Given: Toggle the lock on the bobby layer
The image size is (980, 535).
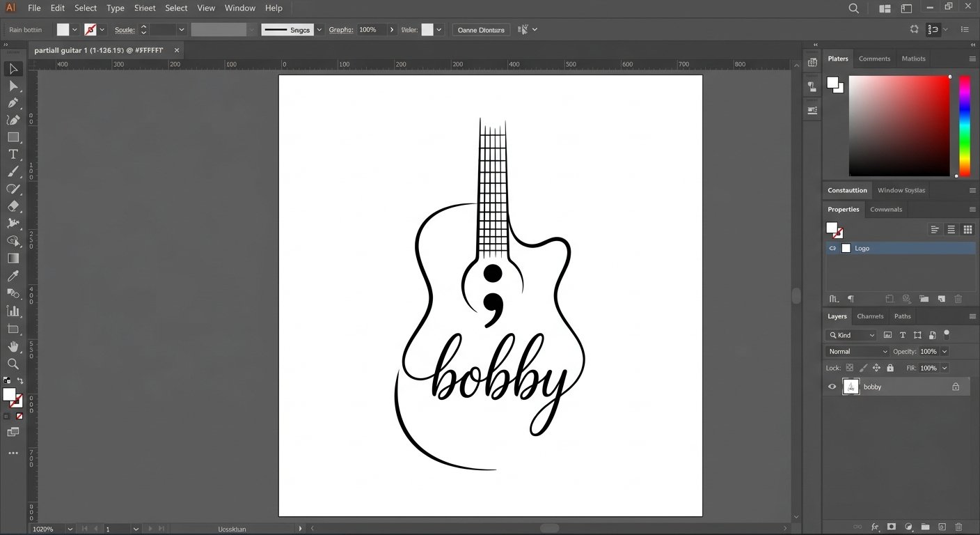Looking at the screenshot, I should tap(956, 387).
